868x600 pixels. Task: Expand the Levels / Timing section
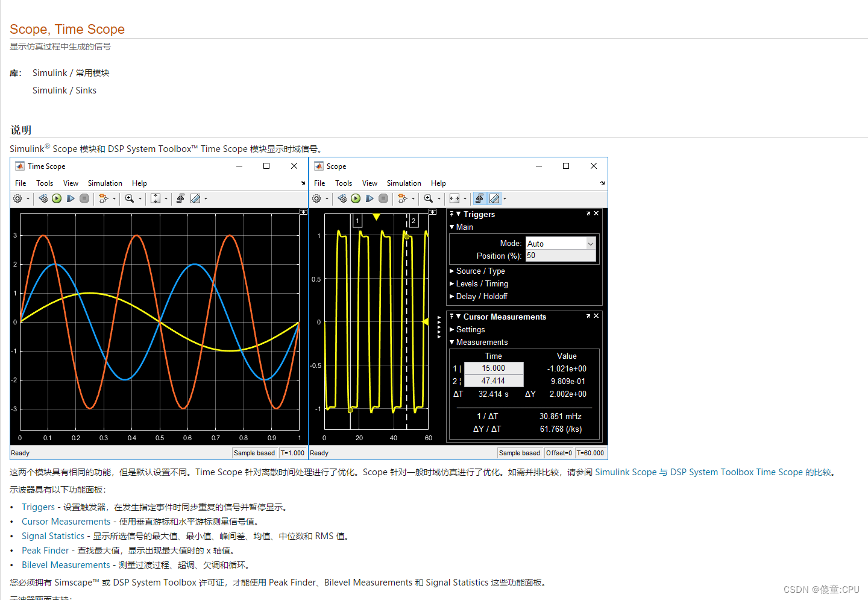click(452, 283)
